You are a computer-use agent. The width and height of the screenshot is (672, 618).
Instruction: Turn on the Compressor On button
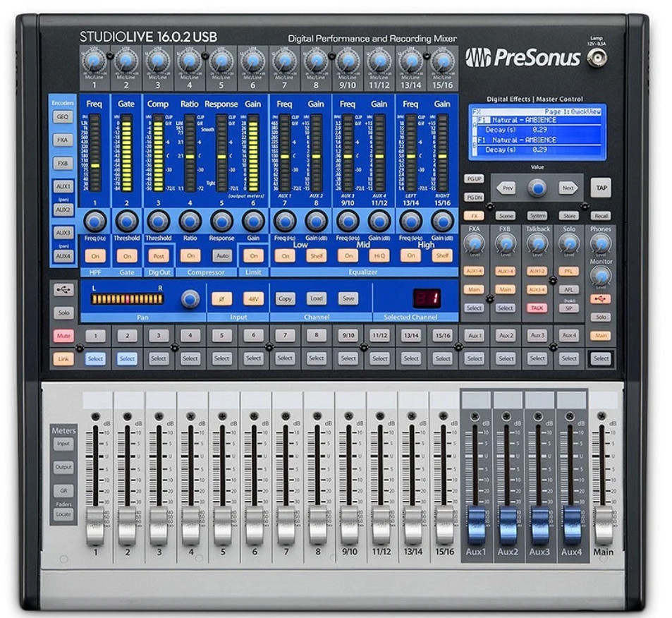pyautogui.click(x=190, y=255)
